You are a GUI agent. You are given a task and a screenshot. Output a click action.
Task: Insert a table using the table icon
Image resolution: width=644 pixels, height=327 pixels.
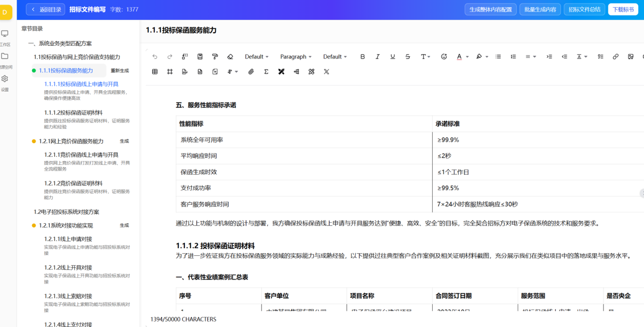(155, 72)
